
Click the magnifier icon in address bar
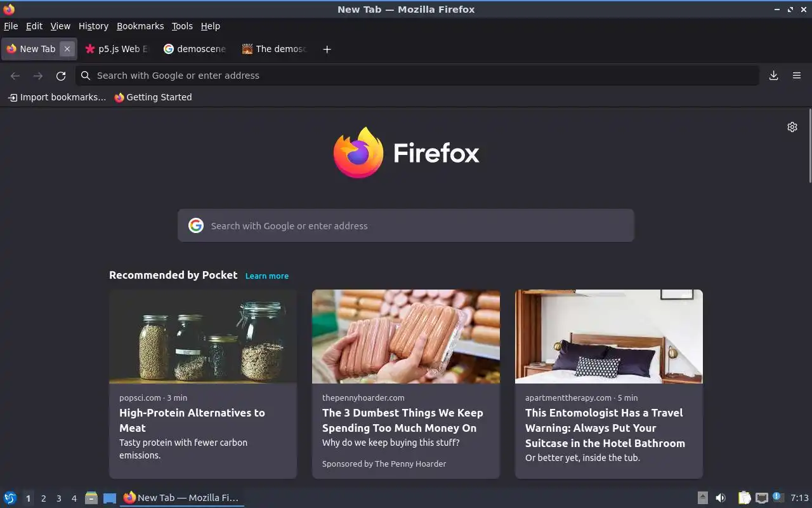pos(86,76)
